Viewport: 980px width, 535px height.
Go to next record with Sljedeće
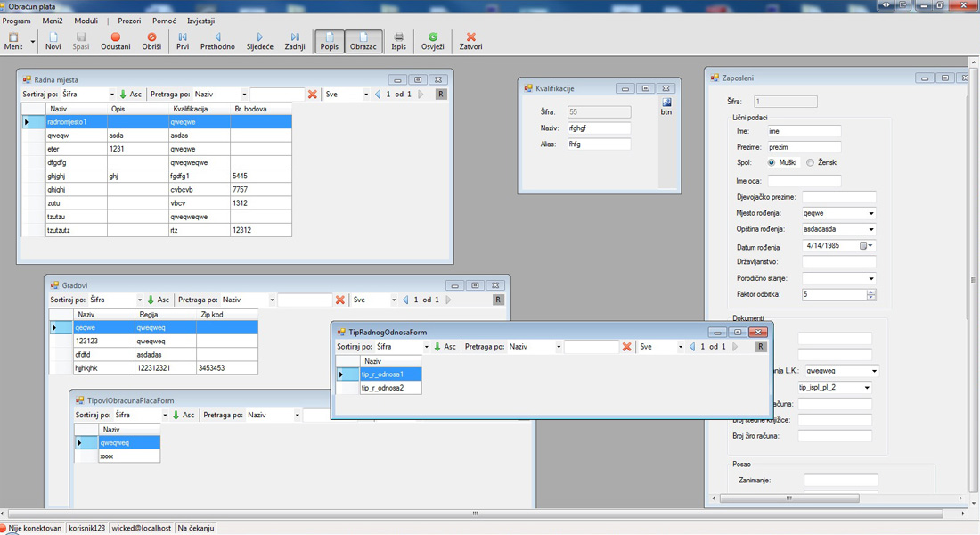tap(259, 41)
